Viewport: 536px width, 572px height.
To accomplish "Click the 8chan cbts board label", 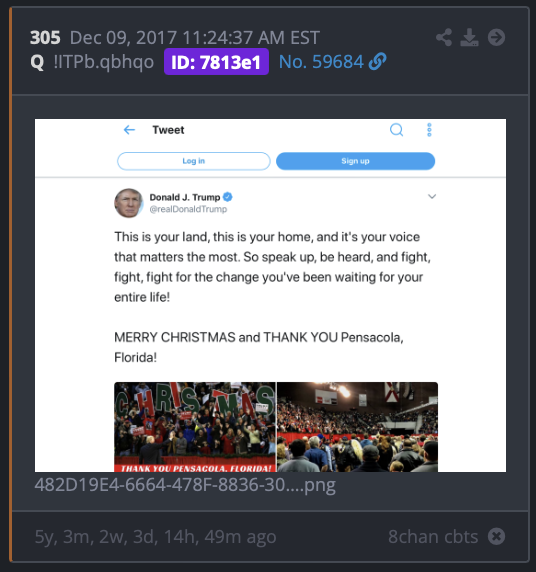I will [x=433, y=537].
